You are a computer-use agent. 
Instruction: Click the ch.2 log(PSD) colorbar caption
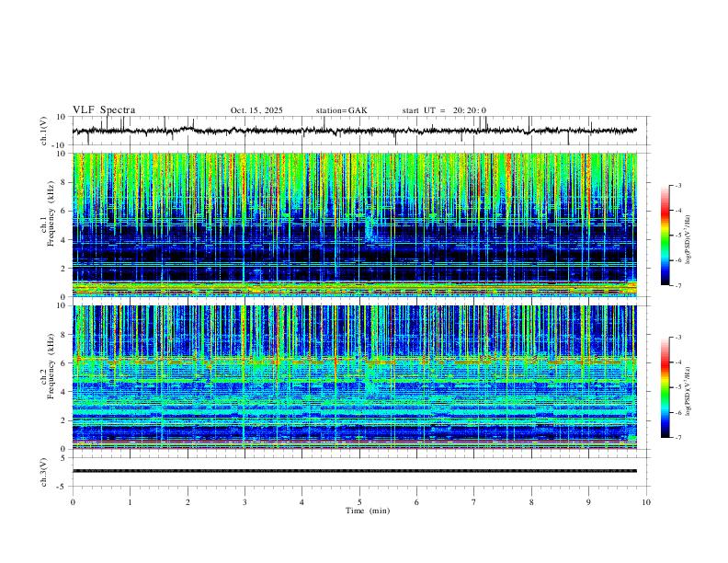689,391
